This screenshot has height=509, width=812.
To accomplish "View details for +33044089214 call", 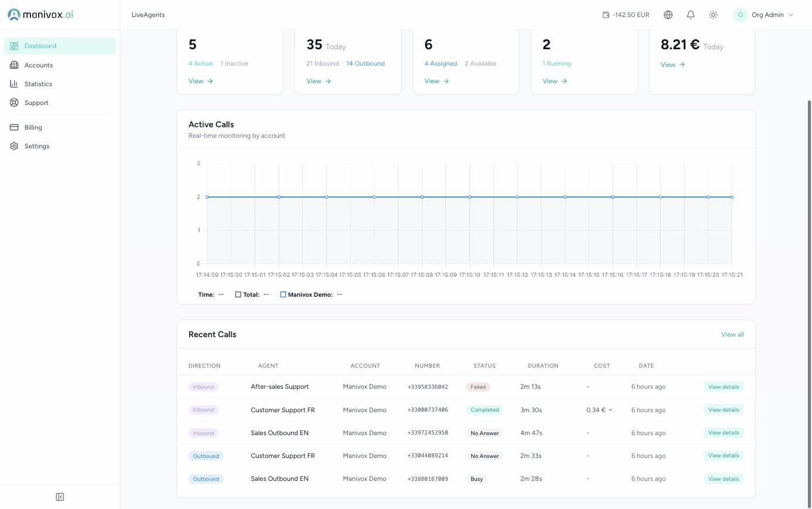I will pyautogui.click(x=723, y=456).
